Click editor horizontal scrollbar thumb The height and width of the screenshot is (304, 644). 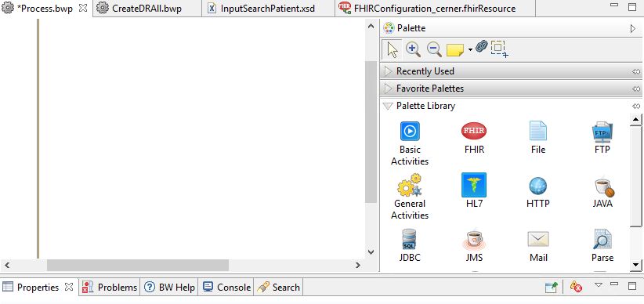(138, 266)
